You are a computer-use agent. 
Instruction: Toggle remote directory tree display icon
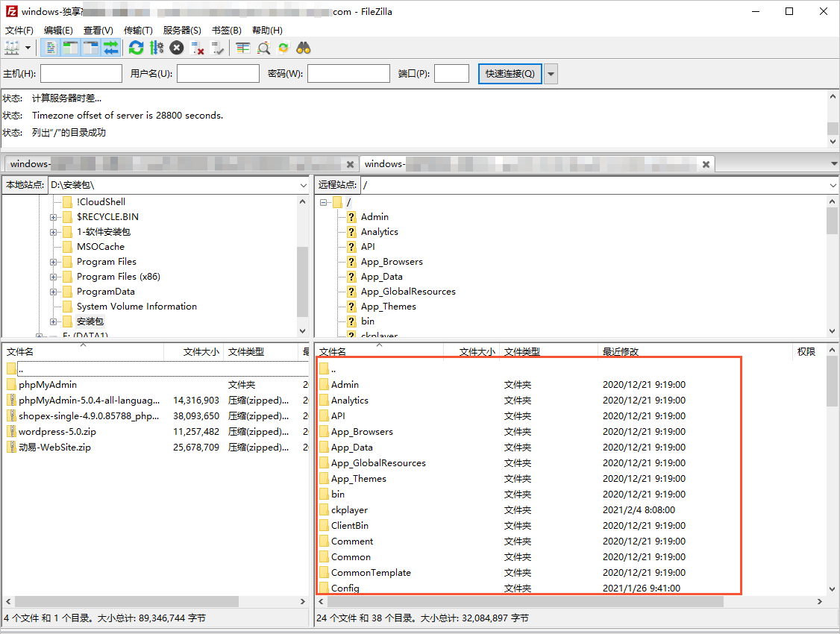coord(90,48)
